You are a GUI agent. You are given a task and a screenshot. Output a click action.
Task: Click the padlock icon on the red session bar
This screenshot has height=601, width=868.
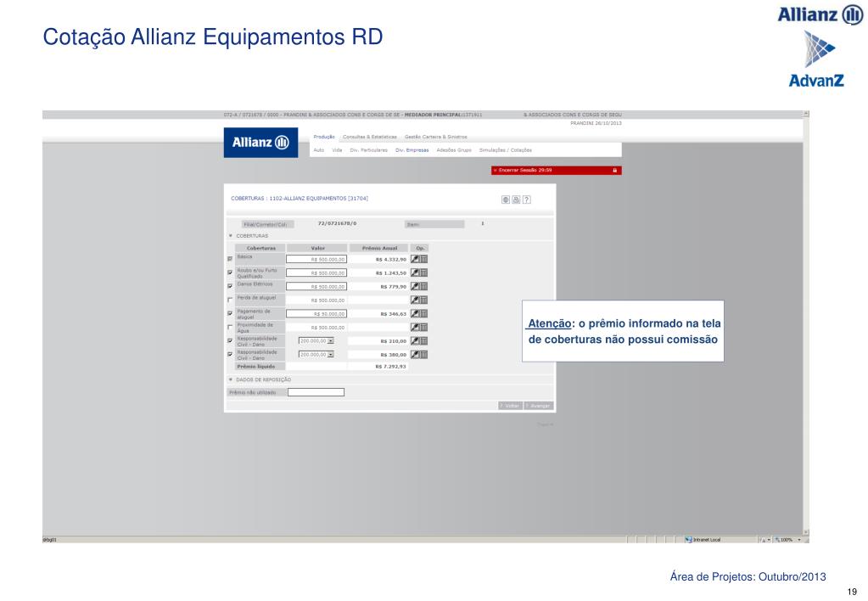(x=614, y=170)
